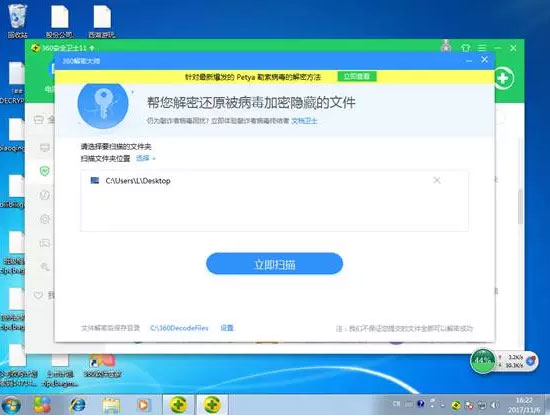The width and height of the screenshot is (550, 416).
Task: Open the skin (shirt) icon in the 360安全卫士 window
Action: click(465, 48)
